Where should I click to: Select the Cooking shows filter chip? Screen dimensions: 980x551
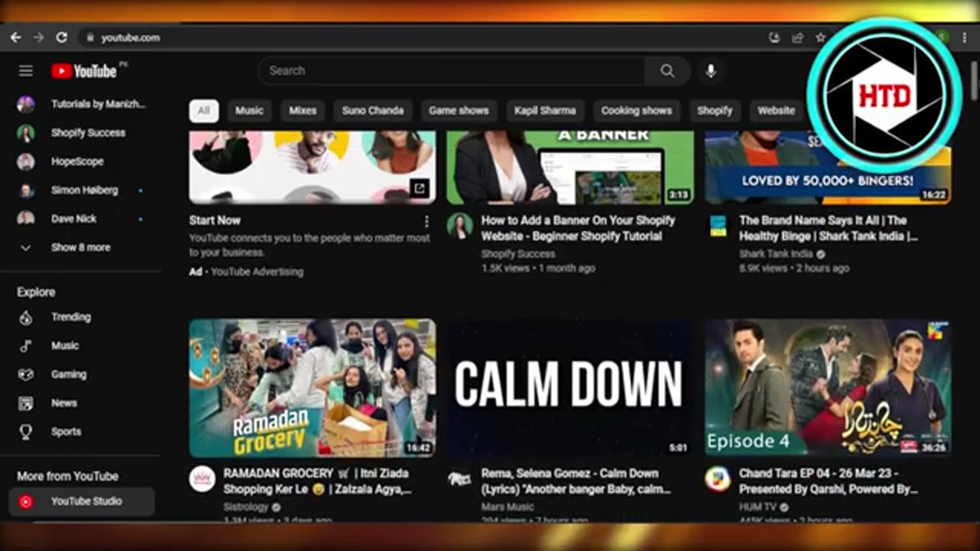pyautogui.click(x=636, y=111)
